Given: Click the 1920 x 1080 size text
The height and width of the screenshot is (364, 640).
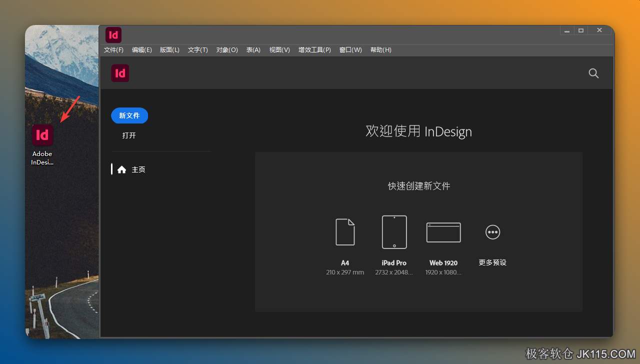Looking at the screenshot, I should (x=443, y=272).
